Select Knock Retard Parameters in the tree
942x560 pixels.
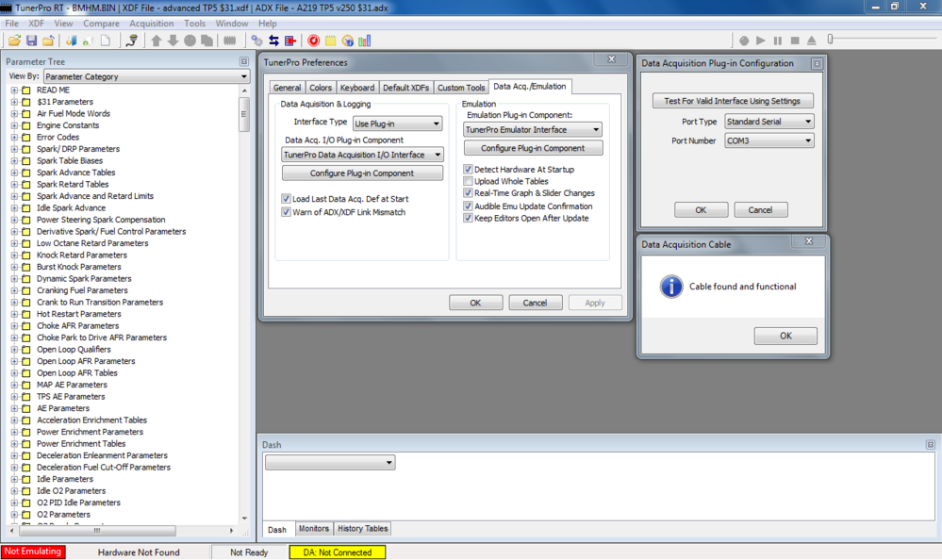[x=82, y=255]
